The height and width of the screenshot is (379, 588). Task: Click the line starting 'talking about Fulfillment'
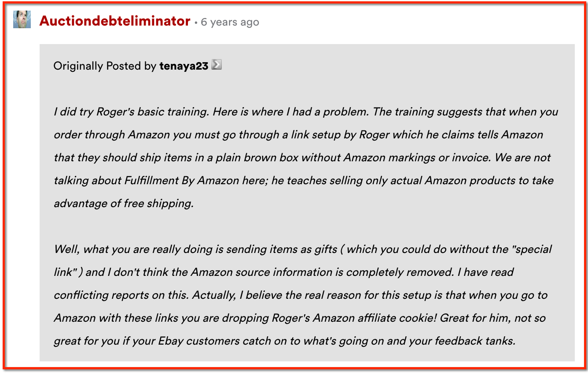304,180
